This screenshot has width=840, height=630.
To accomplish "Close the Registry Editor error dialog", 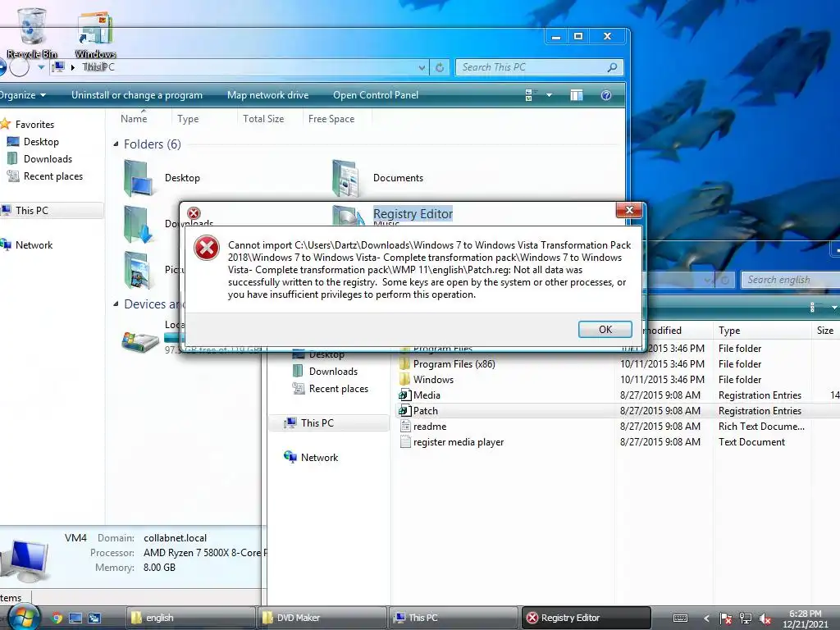I will click(x=629, y=210).
